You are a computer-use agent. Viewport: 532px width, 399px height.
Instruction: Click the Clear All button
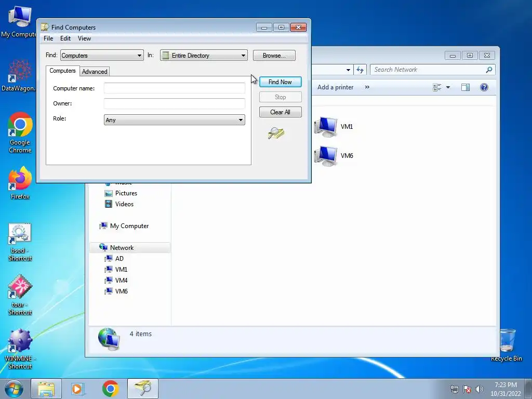(280, 112)
